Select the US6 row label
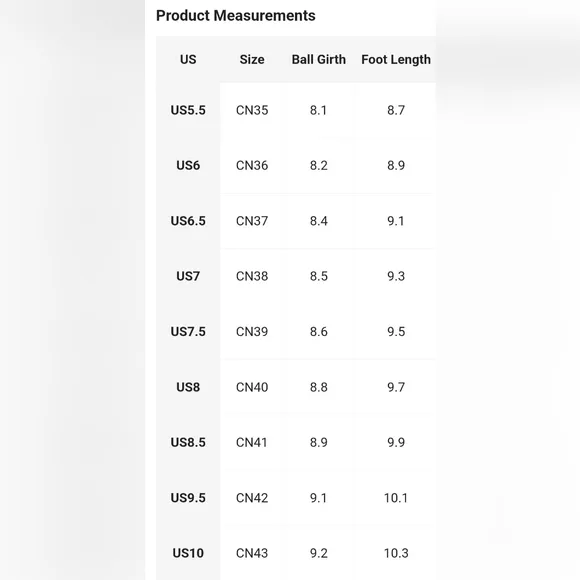Image resolution: width=580 pixels, height=580 pixels. [x=188, y=165]
